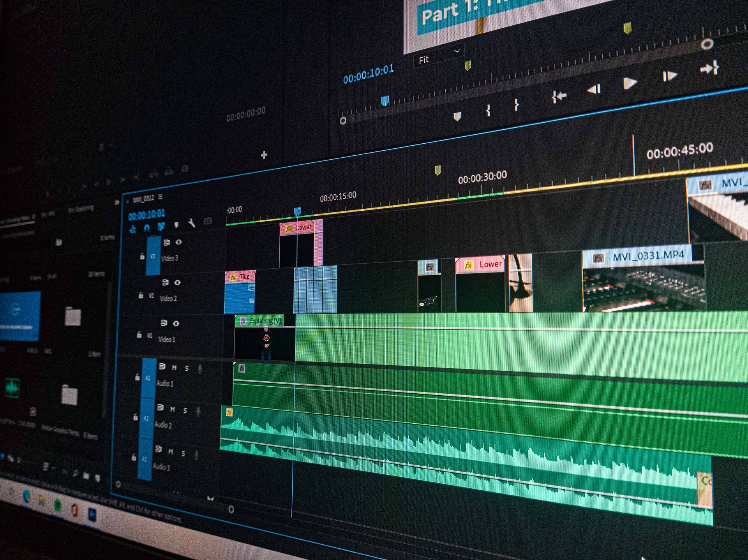Toggle sync lock on Video 3
The image size is (748, 560).
(x=166, y=243)
